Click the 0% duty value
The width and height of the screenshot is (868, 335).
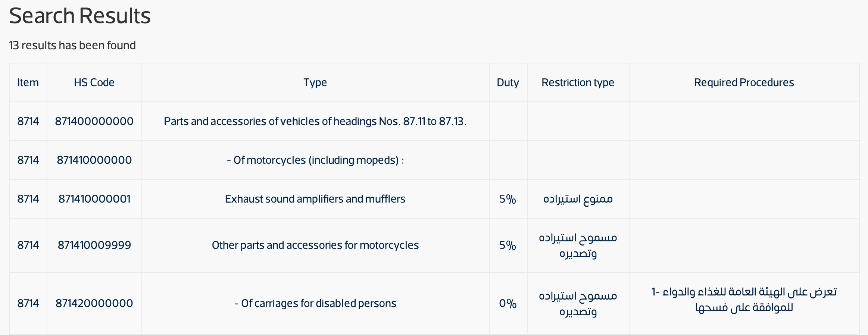pos(508,303)
